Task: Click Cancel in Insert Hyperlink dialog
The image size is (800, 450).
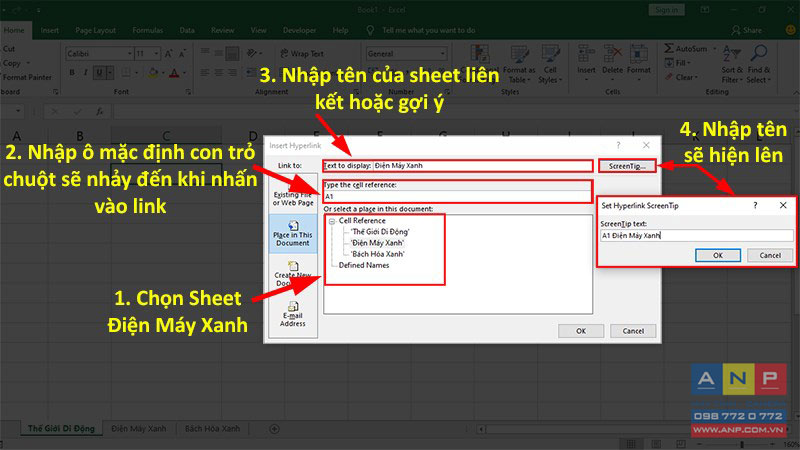Action: [x=633, y=331]
